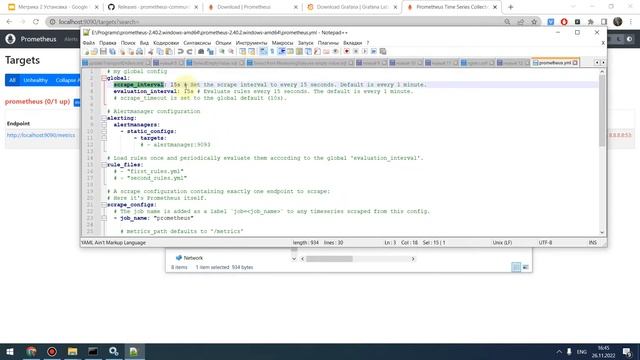Click the Save All toolbar icon
This screenshot has height=360, width=640.
(x=112, y=51)
